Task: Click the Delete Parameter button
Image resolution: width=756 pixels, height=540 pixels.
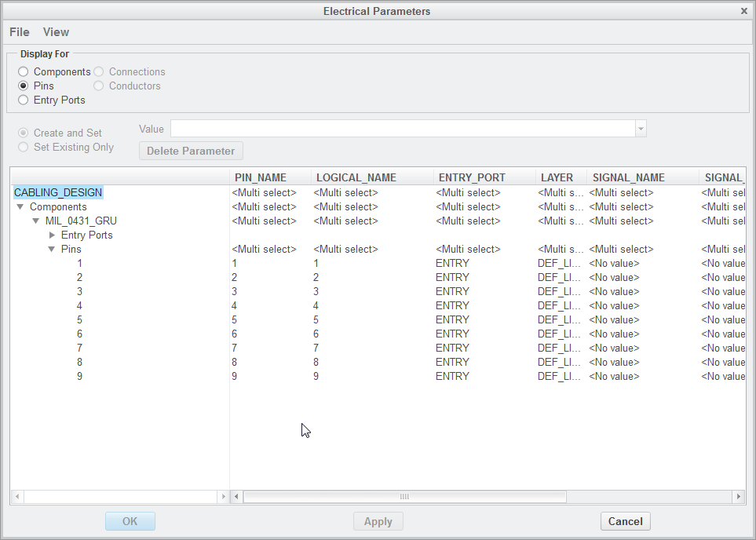Action: (x=191, y=151)
